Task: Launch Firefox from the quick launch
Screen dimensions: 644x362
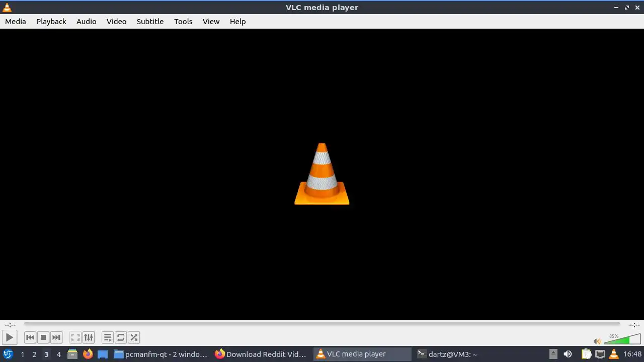Action: (88, 354)
